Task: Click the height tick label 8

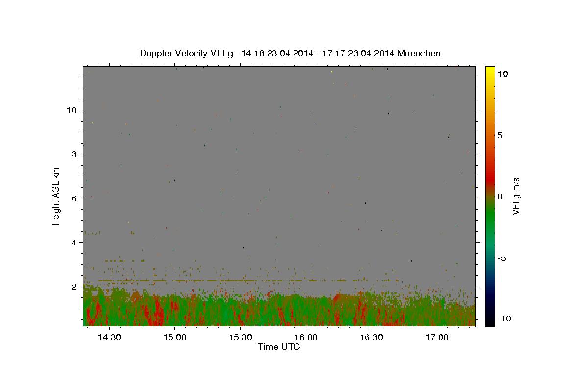Action: coord(75,154)
